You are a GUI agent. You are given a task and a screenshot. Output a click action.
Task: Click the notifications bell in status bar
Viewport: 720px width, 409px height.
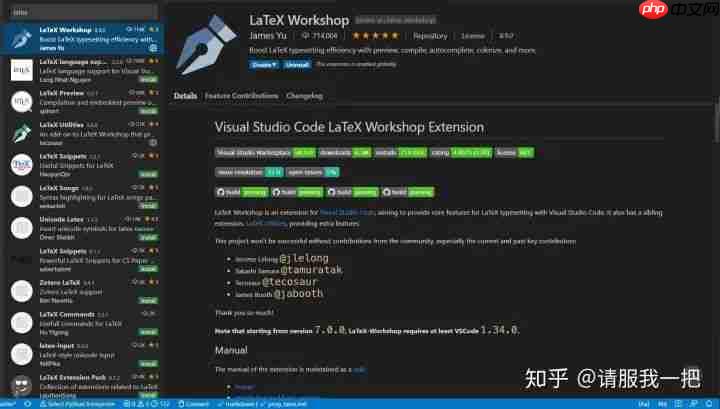coord(710,404)
